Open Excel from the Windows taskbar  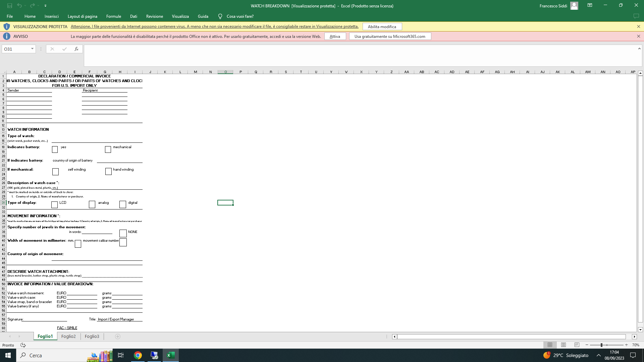tap(171, 355)
